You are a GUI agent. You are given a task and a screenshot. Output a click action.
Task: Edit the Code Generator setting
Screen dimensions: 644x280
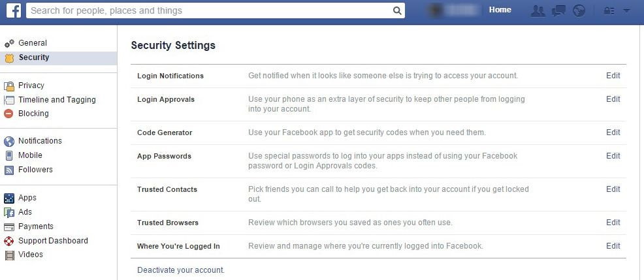[613, 132]
